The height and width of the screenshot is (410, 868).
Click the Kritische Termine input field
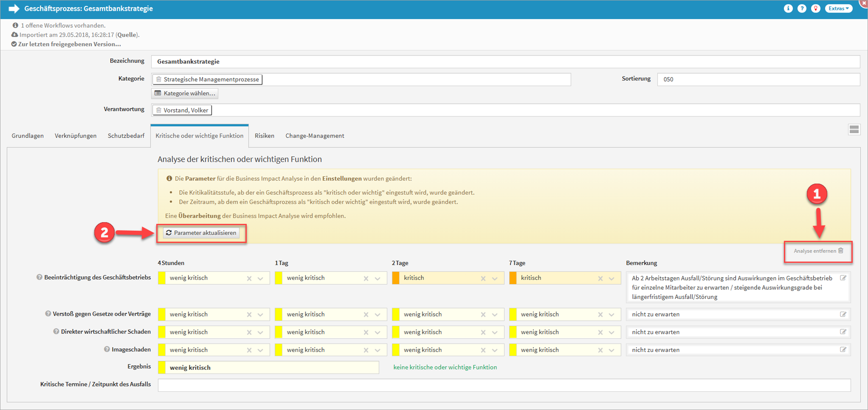(x=504, y=385)
